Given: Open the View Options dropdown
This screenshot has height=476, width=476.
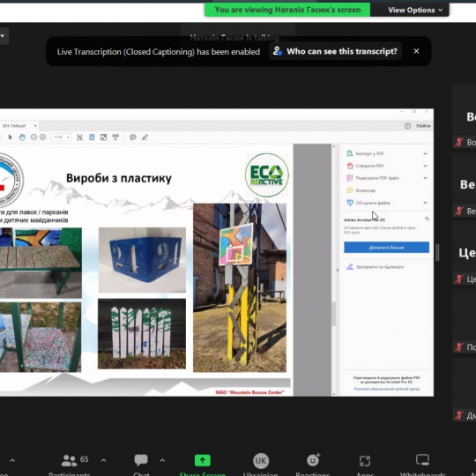Looking at the screenshot, I should [x=415, y=10].
